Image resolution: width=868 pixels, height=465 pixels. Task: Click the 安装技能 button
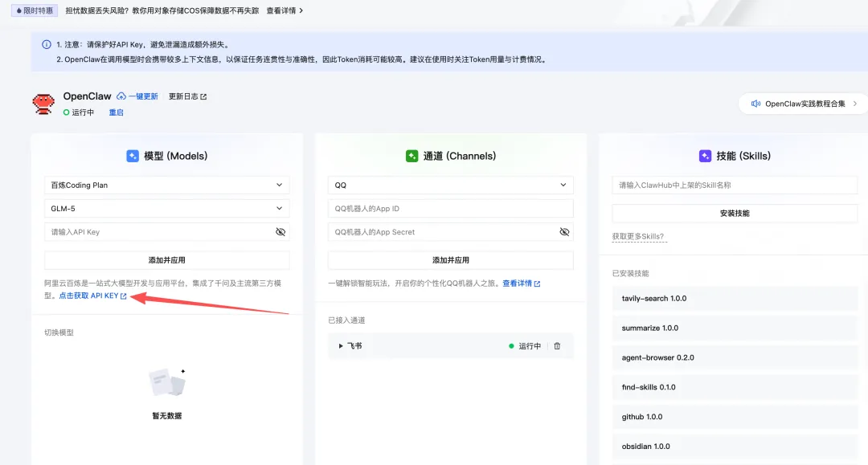[735, 213]
